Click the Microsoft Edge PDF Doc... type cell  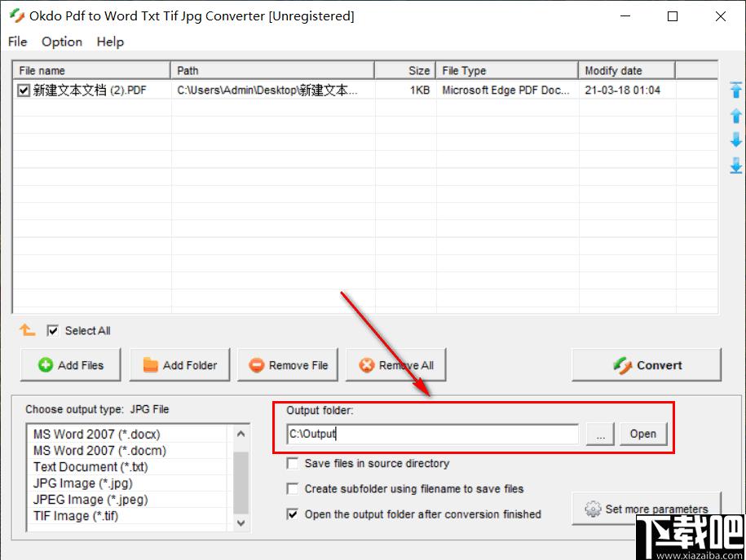pyautogui.click(x=505, y=90)
